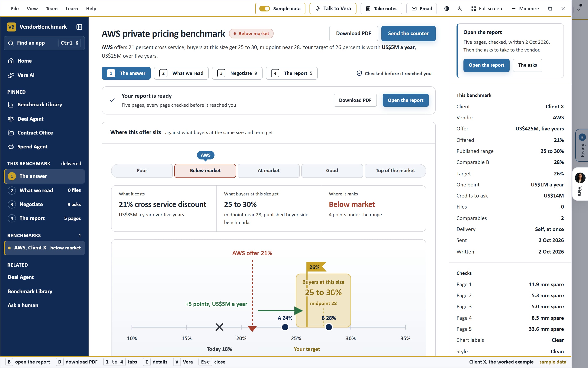Click Download PDF beside the page title
The height and width of the screenshot is (368, 588).
click(354, 33)
